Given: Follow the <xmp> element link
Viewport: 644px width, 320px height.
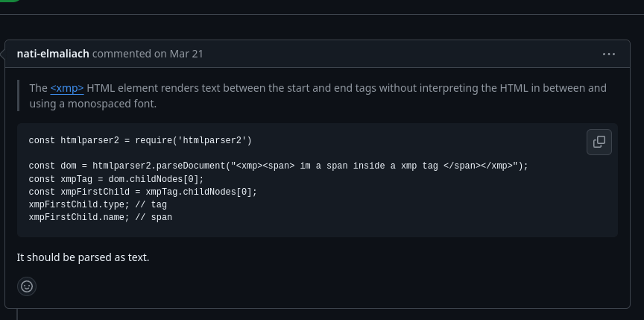Looking at the screenshot, I should click(x=67, y=88).
